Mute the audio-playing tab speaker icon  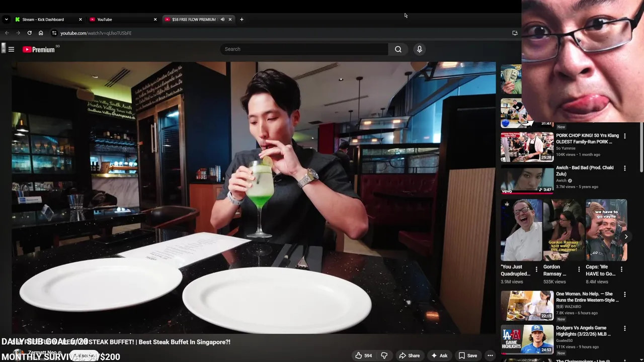[x=222, y=20]
